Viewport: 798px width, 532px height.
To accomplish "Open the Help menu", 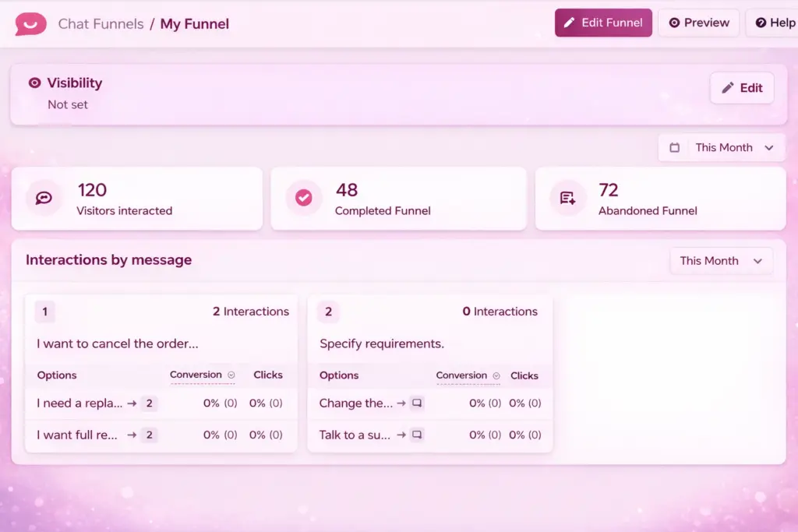I will pos(775,23).
